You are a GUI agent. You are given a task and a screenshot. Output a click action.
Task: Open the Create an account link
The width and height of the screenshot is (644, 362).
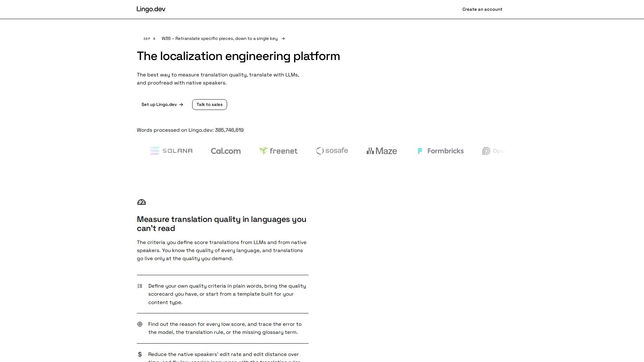(482, 9)
